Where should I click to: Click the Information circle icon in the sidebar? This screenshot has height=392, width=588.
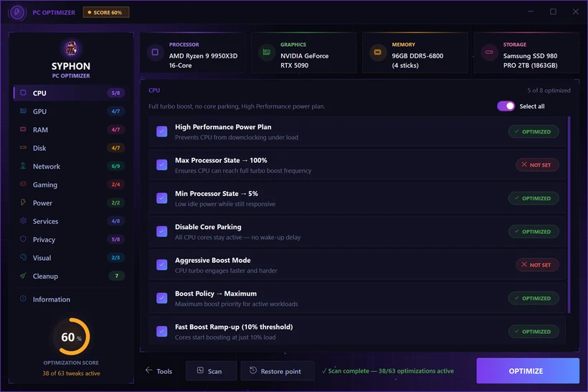23,299
